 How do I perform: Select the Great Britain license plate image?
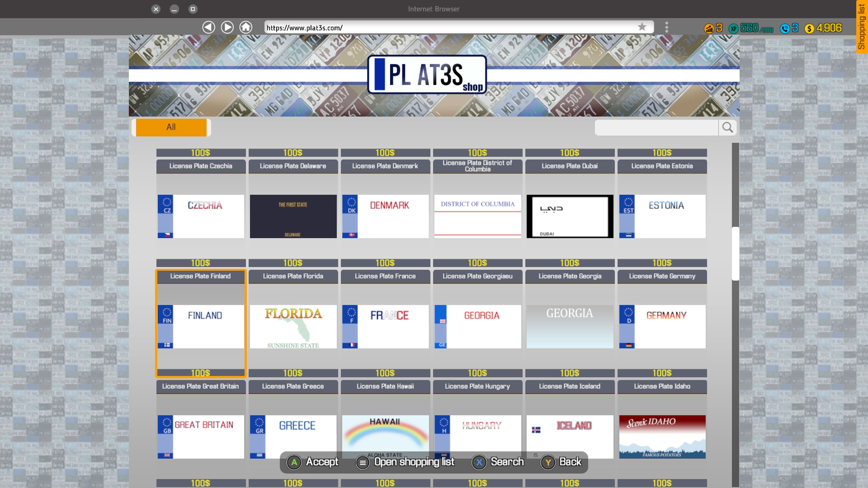tap(201, 436)
